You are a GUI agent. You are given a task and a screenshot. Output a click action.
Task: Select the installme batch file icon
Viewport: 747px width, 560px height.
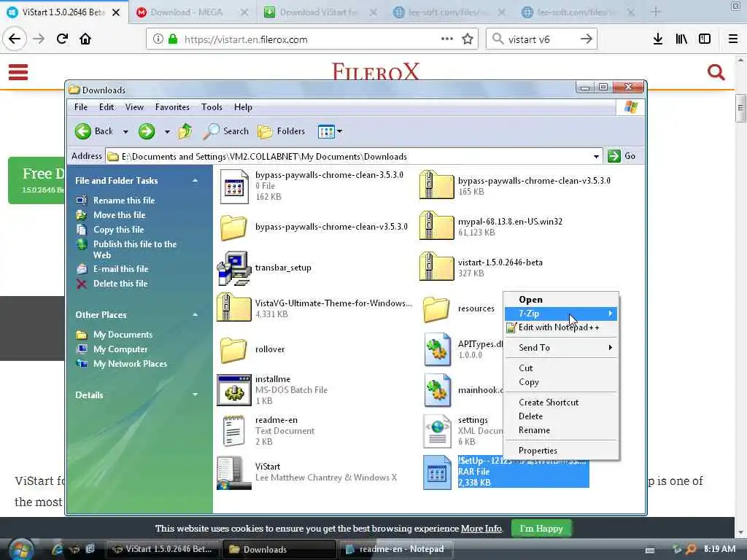[234, 390]
